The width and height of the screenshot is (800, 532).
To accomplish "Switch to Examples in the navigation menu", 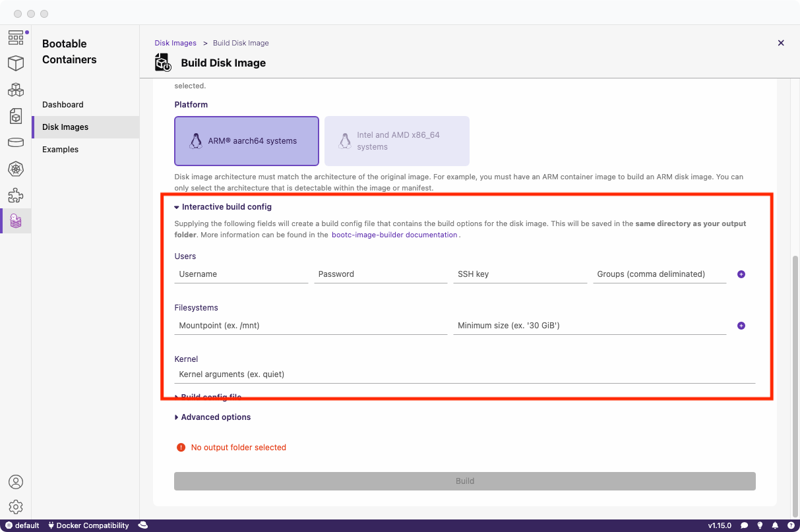I will pyautogui.click(x=60, y=149).
